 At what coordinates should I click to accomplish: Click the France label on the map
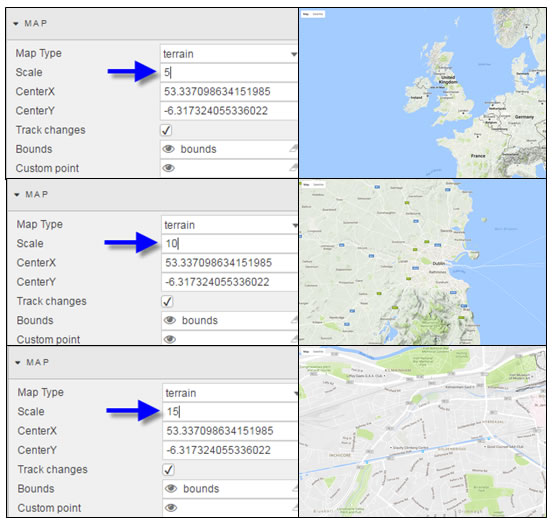(x=478, y=156)
